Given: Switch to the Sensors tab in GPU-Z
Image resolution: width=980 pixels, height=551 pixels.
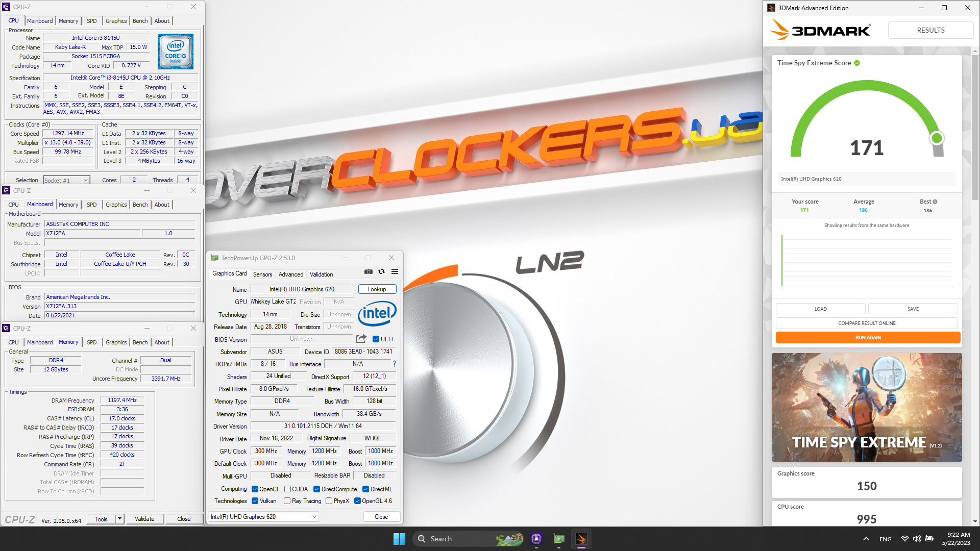Looking at the screenshot, I should [262, 274].
